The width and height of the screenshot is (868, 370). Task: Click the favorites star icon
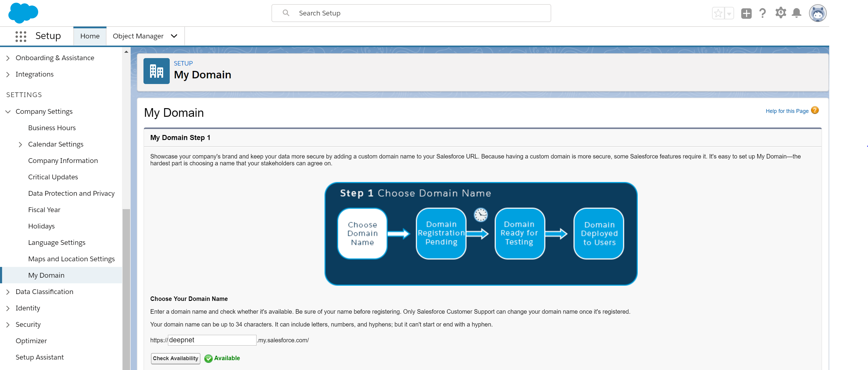pos(718,13)
